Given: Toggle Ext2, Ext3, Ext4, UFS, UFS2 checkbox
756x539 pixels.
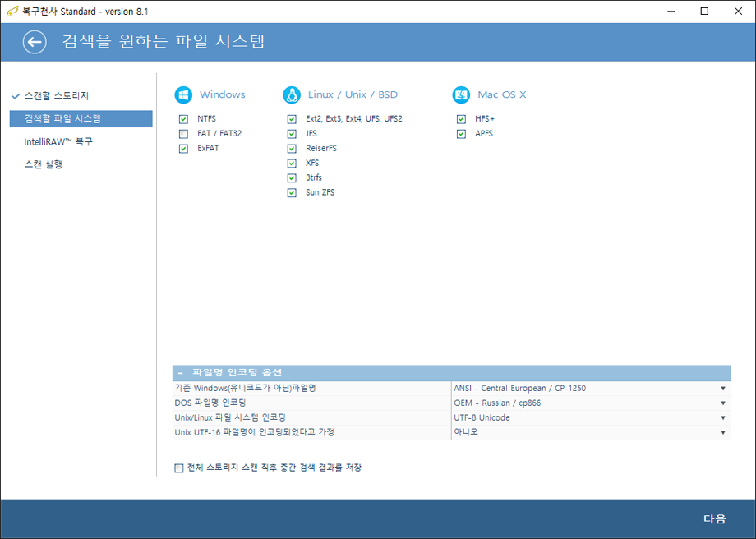Looking at the screenshot, I should click(292, 119).
